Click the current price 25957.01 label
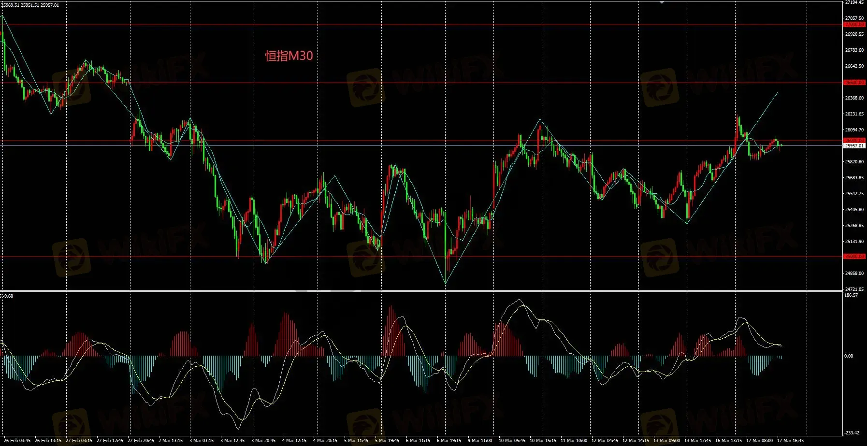Viewport: 868px width, 446px height. 854,146
